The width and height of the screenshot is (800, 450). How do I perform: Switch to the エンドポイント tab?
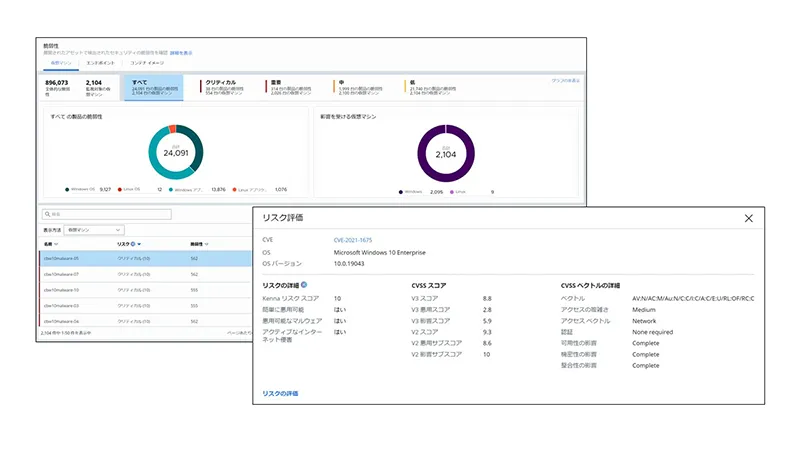pyautogui.click(x=101, y=63)
